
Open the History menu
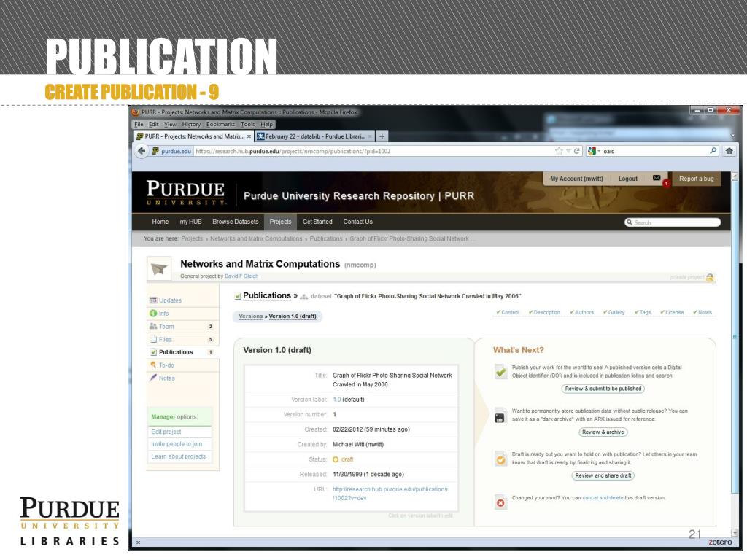[x=191, y=124]
